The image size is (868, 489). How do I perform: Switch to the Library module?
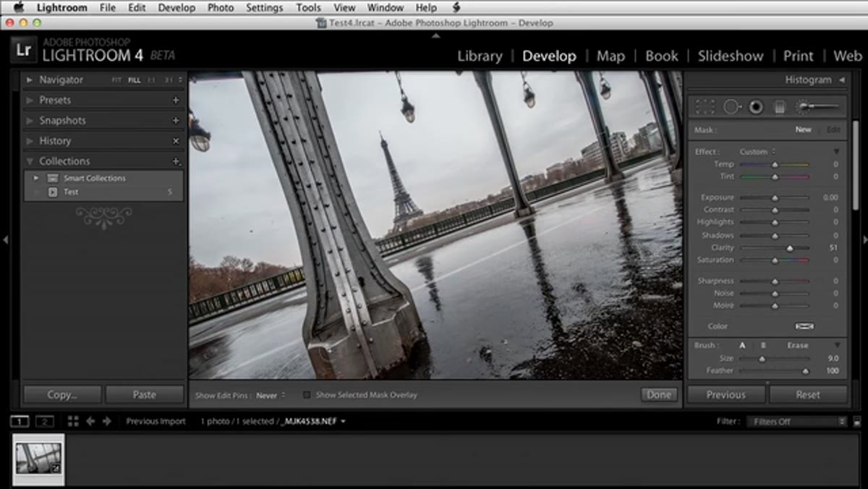[480, 56]
